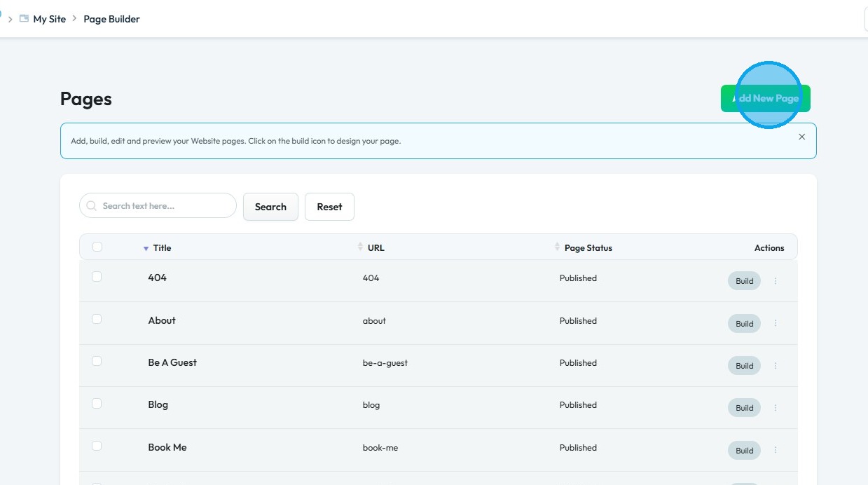Toggle the select-all pages checkbox
Image resolution: width=868 pixels, height=485 pixels.
pos(97,247)
